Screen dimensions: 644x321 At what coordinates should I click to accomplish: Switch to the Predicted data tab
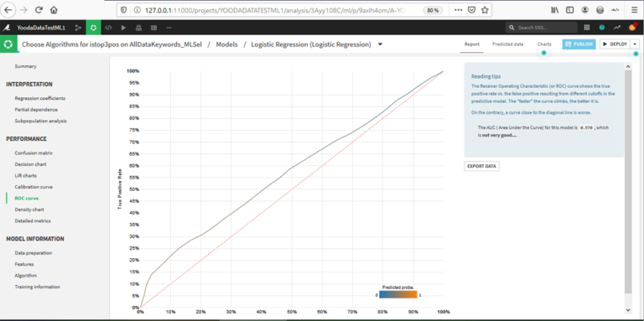click(507, 44)
